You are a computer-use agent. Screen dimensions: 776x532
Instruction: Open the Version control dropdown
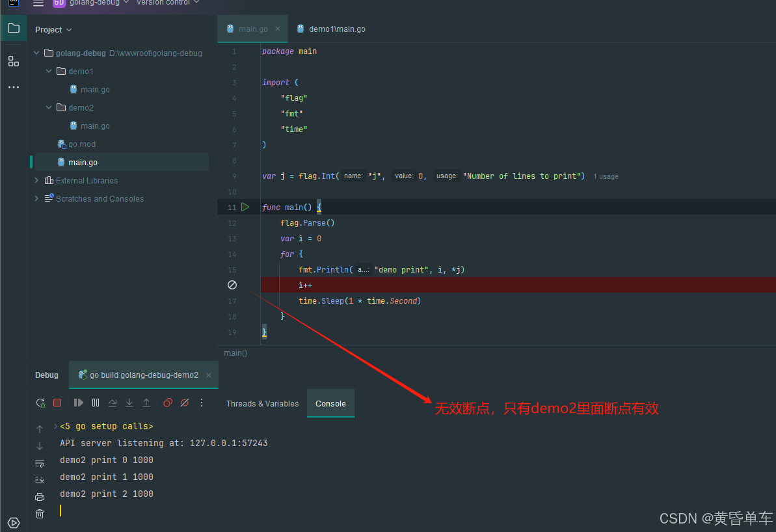click(x=168, y=3)
